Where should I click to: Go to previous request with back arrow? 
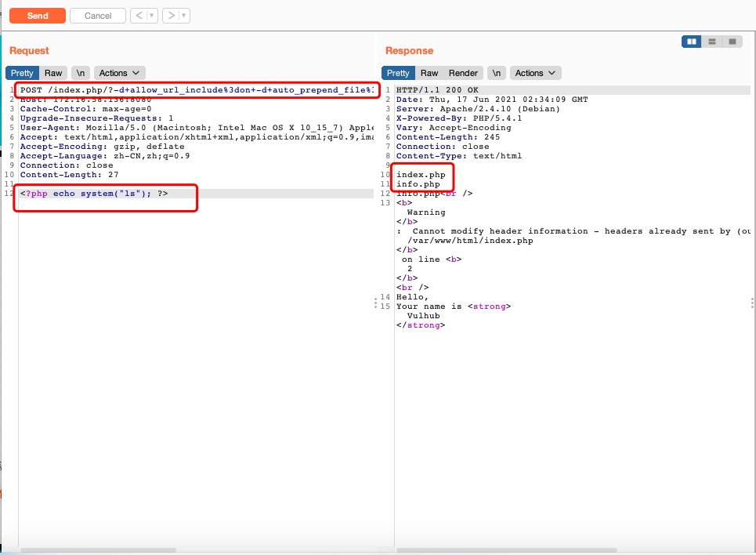tap(139, 16)
